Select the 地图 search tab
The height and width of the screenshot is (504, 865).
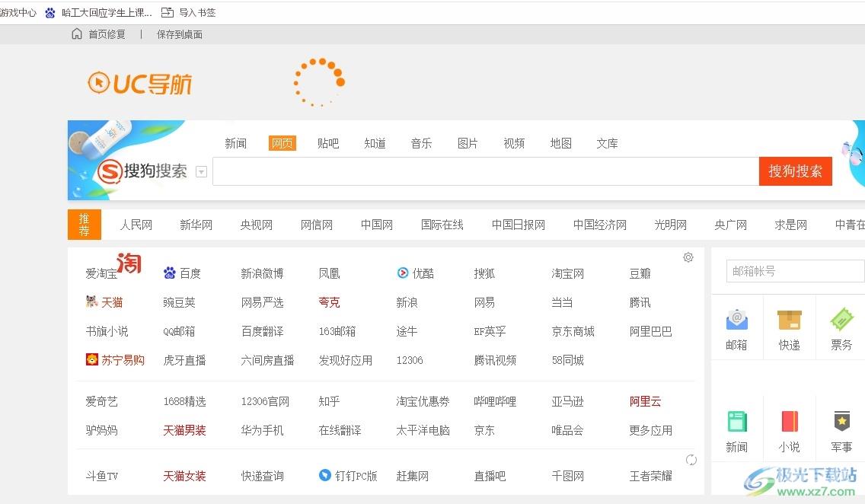561,143
